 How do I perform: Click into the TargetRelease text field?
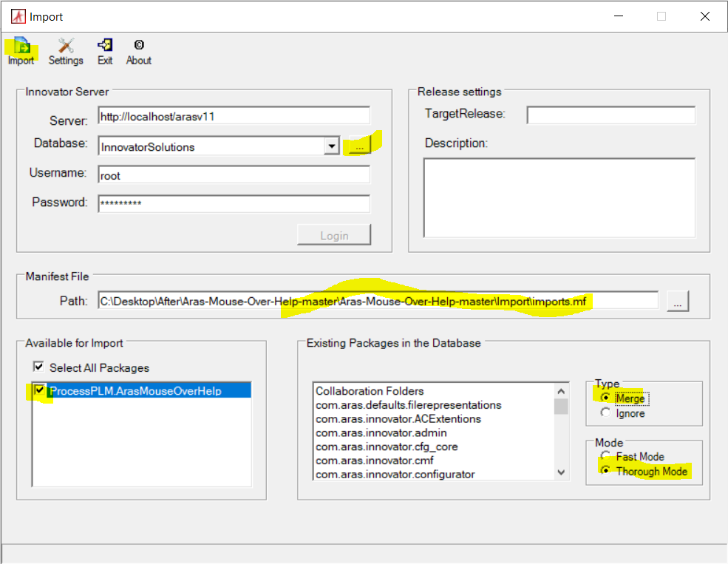click(610, 115)
